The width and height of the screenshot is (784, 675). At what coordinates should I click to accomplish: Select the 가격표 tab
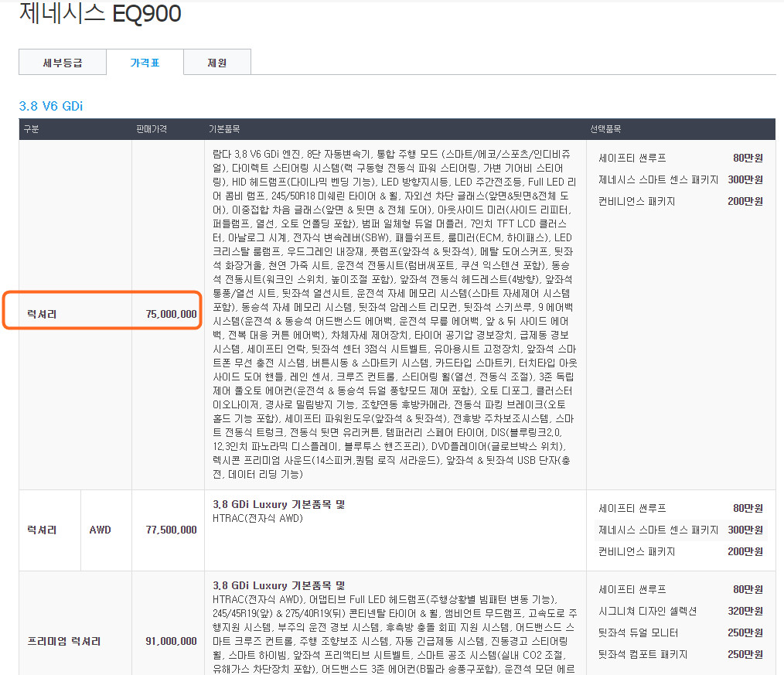pos(145,63)
